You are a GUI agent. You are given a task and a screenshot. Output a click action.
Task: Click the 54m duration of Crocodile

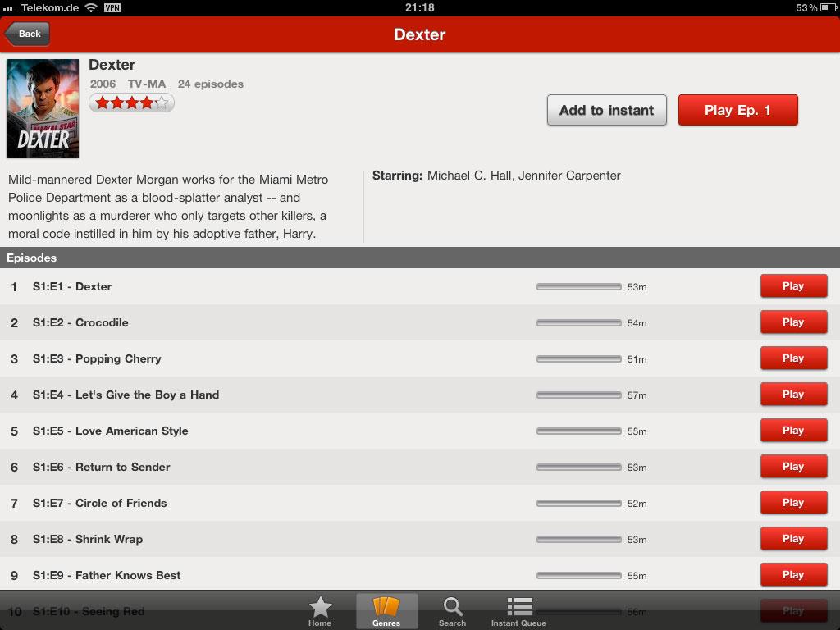tap(637, 323)
